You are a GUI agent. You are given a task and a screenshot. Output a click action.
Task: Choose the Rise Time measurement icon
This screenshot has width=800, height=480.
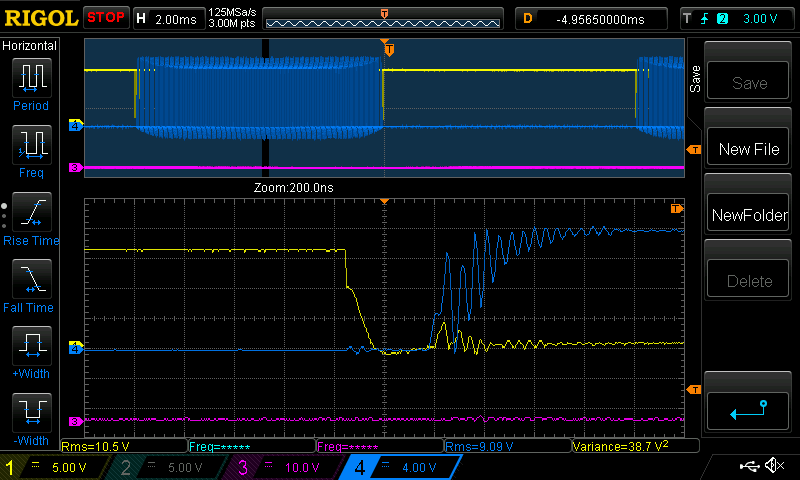(31, 212)
